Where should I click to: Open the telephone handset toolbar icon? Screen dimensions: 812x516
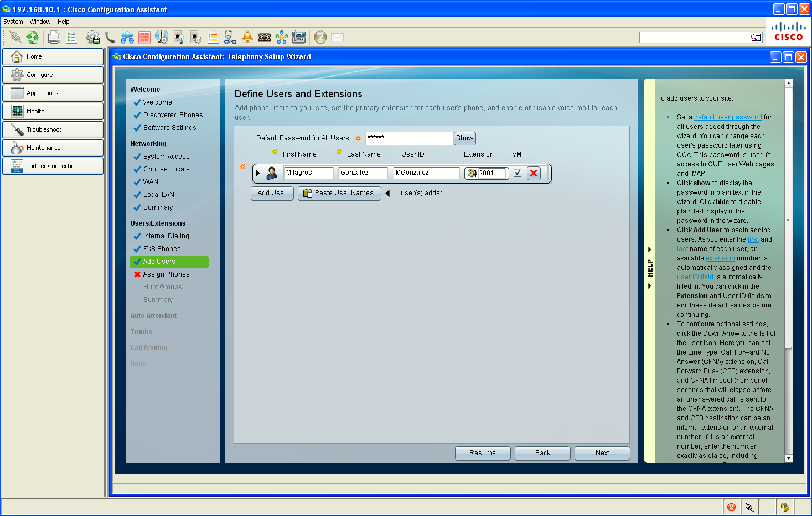(110, 37)
